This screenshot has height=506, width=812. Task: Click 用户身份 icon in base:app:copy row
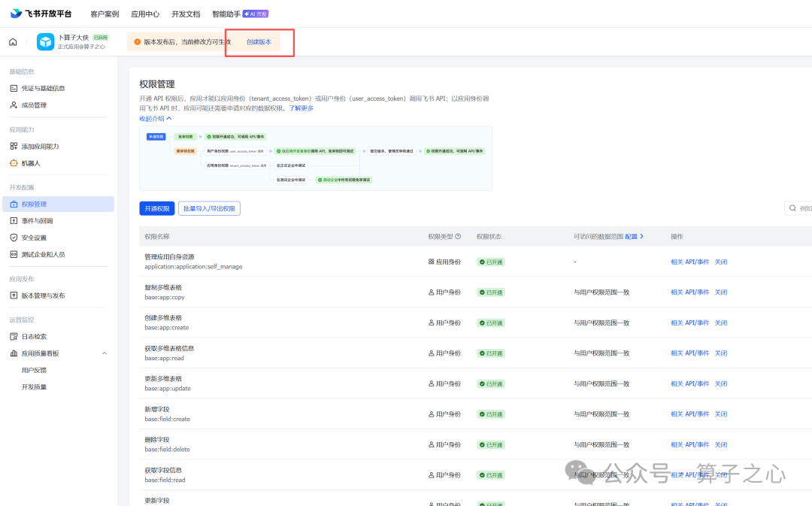(x=431, y=292)
